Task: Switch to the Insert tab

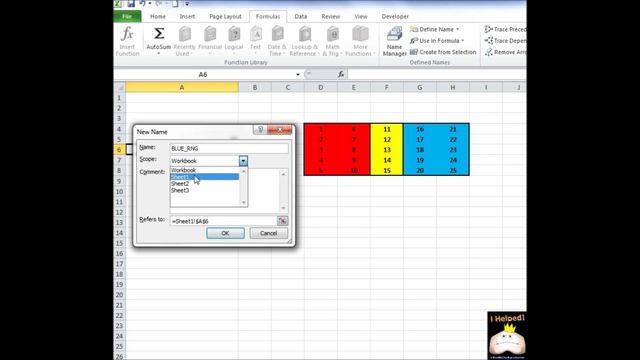Action: [187, 16]
